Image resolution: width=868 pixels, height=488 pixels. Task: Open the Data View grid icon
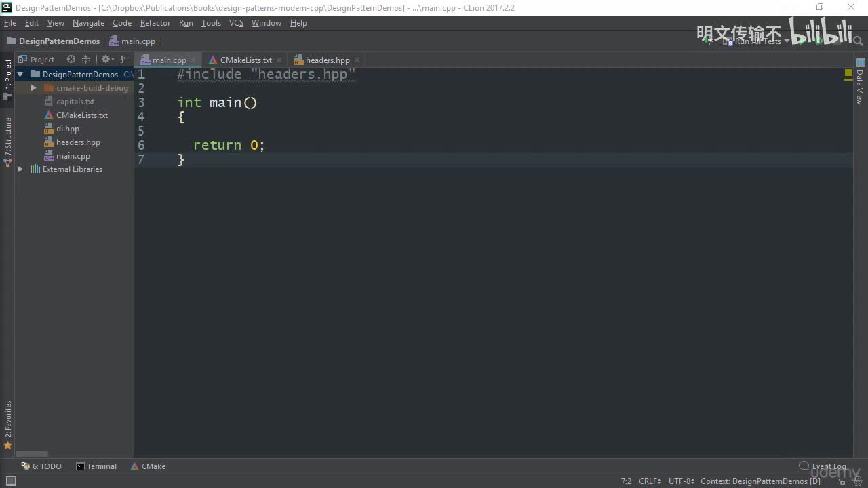(861, 62)
